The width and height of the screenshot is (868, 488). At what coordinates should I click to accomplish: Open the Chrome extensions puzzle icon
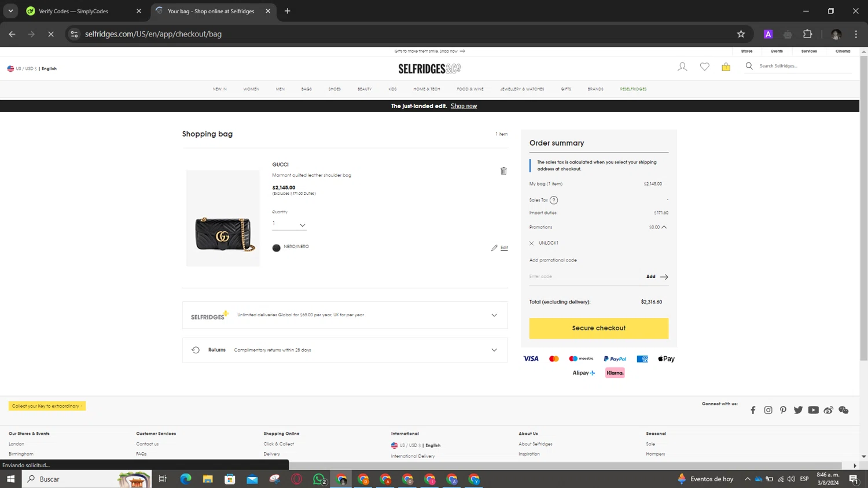[x=808, y=34]
